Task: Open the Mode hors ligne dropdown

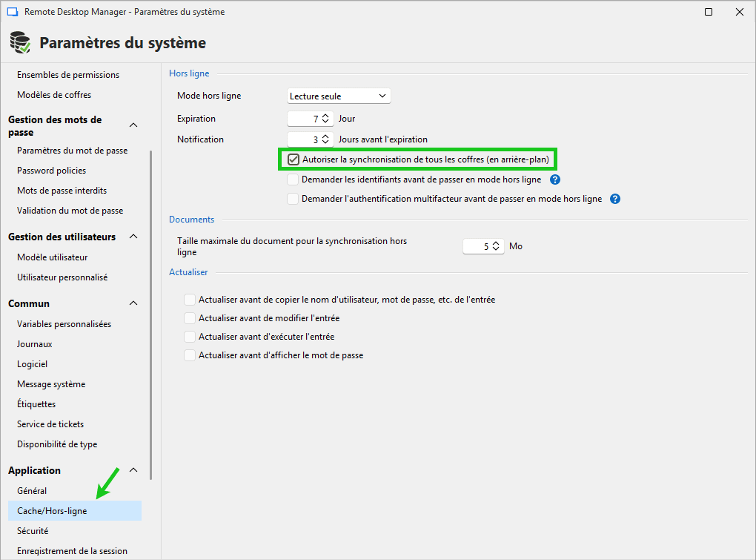Action: [382, 95]
